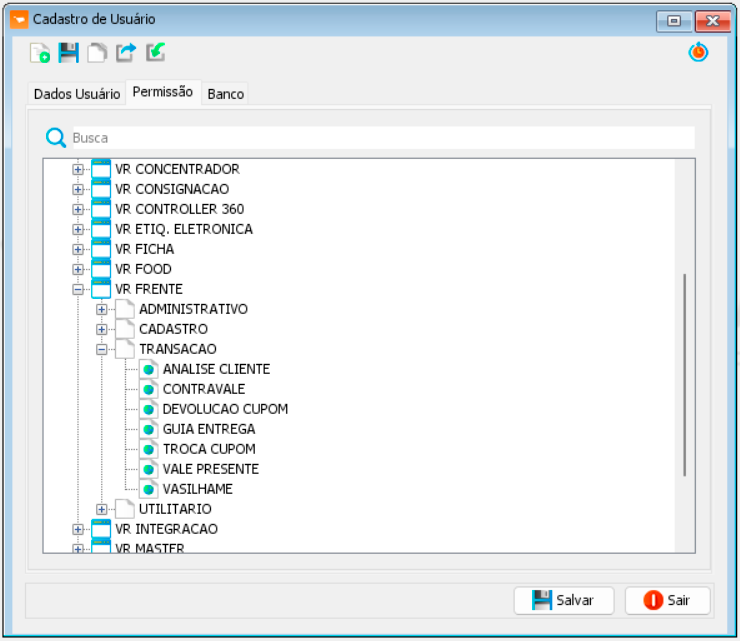Open the Banco tab
Image resolution: width=740 pixels, height=641 pixels.
click(225, 94)
